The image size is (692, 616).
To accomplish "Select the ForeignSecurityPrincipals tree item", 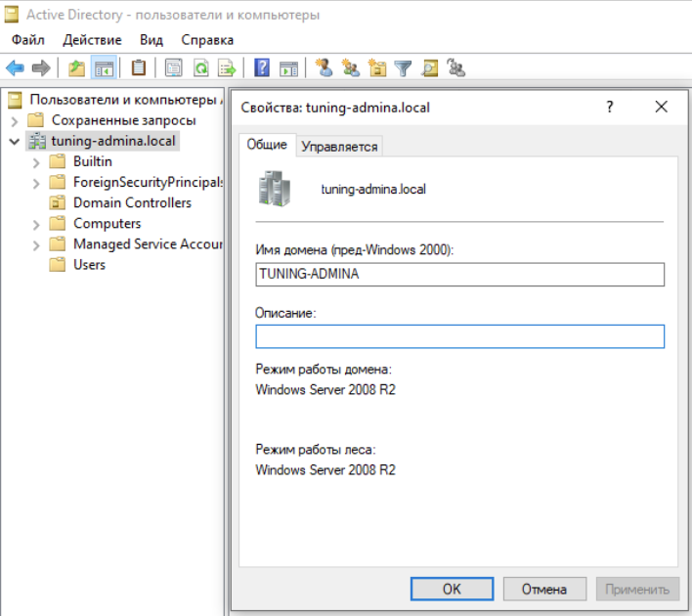I will click(148, 182).
